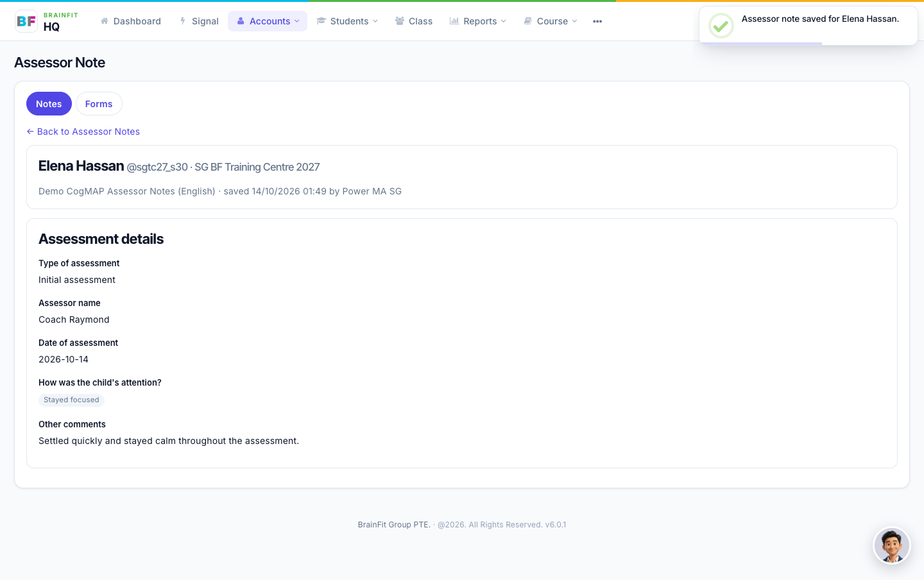The height and width of the screenshot is (580, 924).
Task: Click the Dashboard home icon
Action: pos(105,21)
